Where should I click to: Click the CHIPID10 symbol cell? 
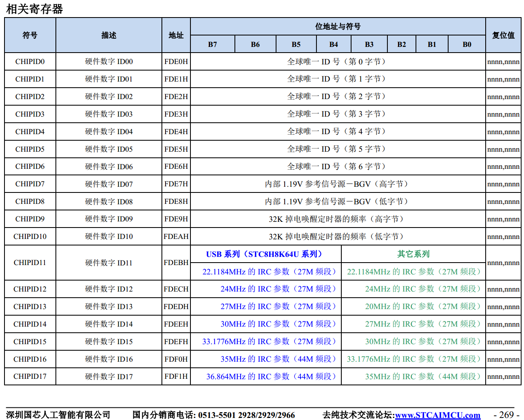coord(30,237)
